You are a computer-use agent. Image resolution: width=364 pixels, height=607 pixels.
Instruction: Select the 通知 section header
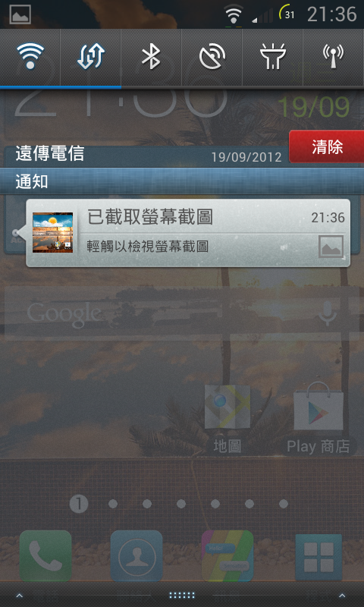point(182,181)
